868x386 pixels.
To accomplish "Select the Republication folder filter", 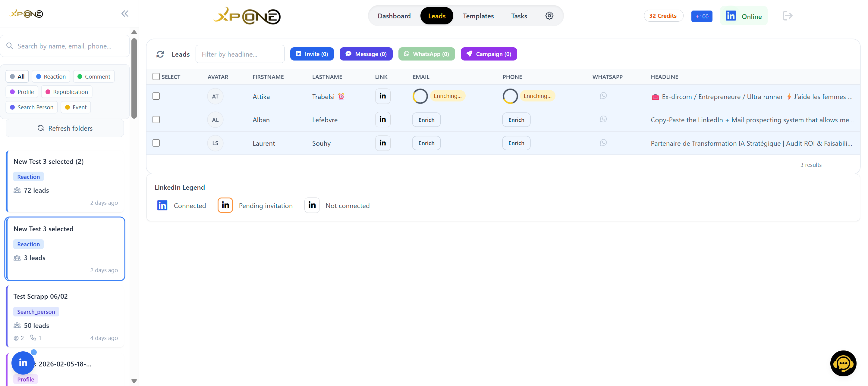I will click(x=67, y=92).
